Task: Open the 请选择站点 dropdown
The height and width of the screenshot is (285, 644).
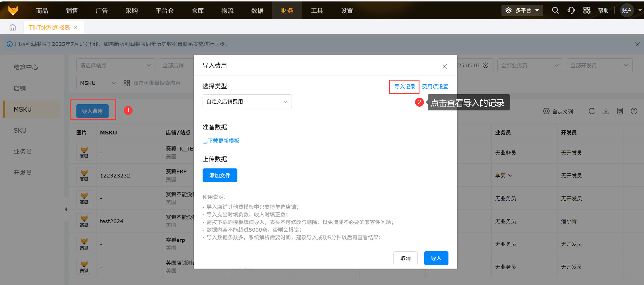Action: (116, 65)
